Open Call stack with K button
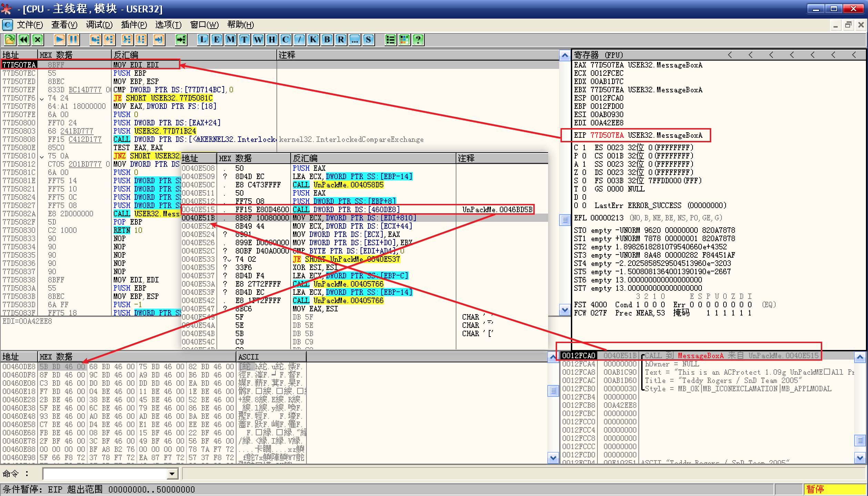 [x=313, y=40]
